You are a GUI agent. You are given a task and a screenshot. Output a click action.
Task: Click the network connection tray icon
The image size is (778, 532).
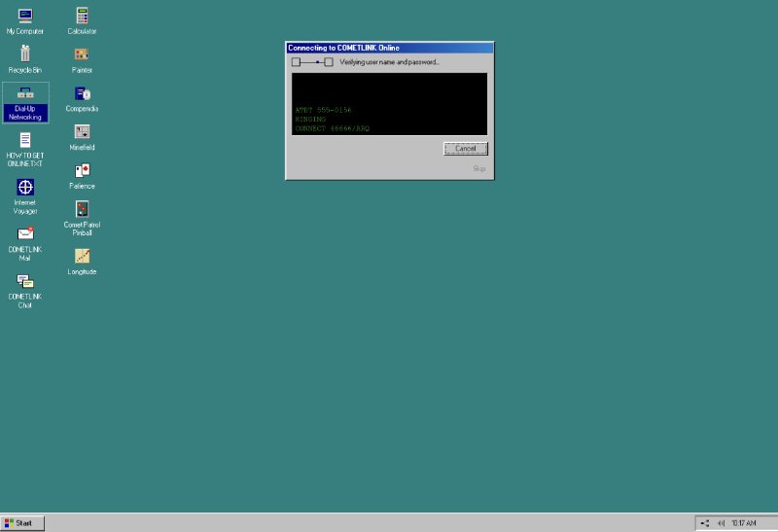pyautogui.click(x=705, y=523)
